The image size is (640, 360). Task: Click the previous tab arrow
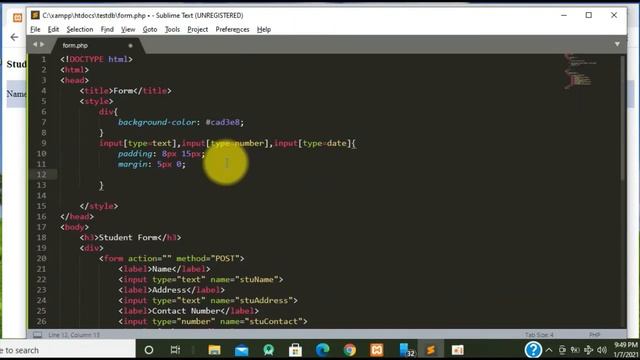pos(35,44)
